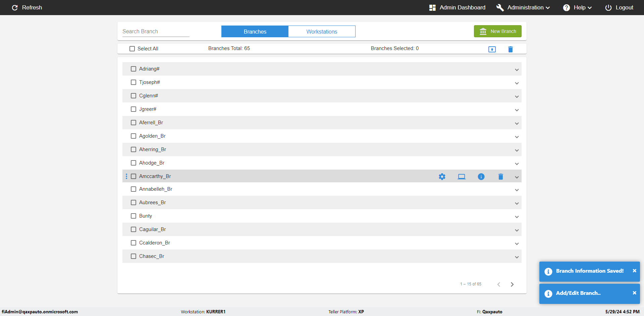Expand the Aherring_Br row chevron
Viewport: 644px width, 316px height.
[517, 150]
